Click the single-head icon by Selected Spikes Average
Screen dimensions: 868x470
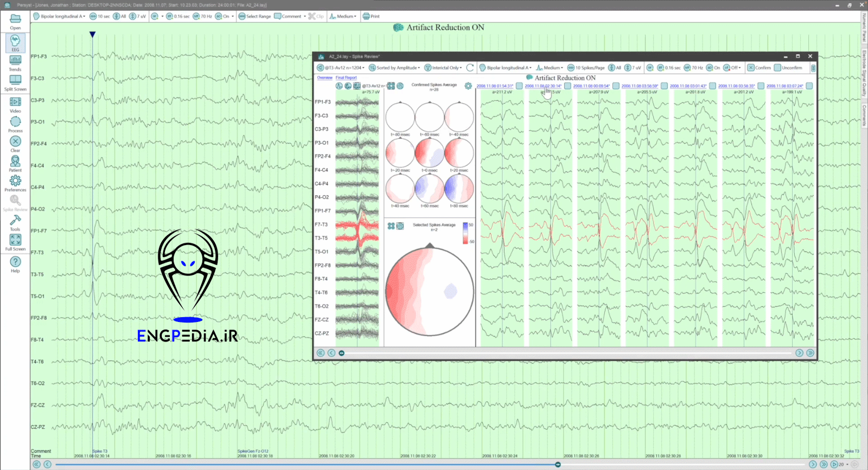pos(400,226)
